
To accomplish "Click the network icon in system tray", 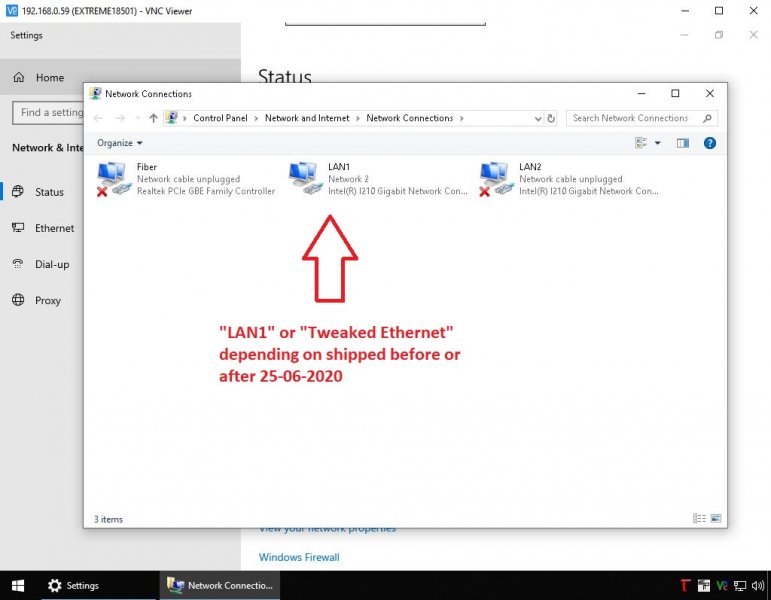I will pyautogui.click(x=740, y=586).
